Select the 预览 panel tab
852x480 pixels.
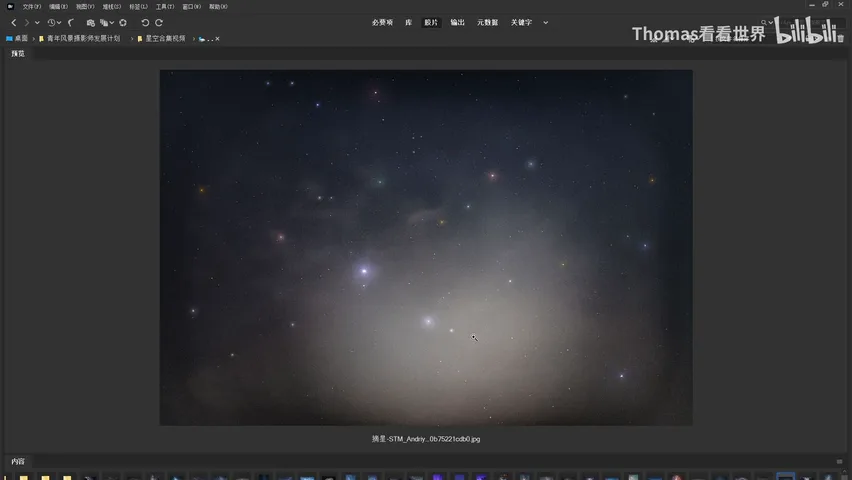pyautogui.click(x=18, y=54)
